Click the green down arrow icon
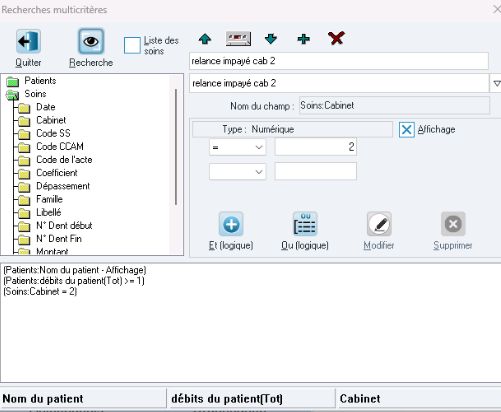 pos(271,39)
